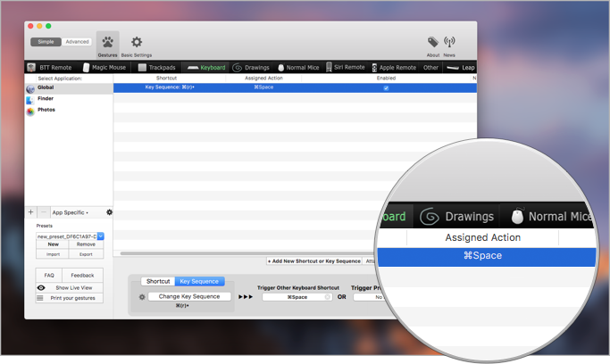Toggle Enabled checkbox for key sequence
The image size is (610, 364).
[x=386, y=87]
